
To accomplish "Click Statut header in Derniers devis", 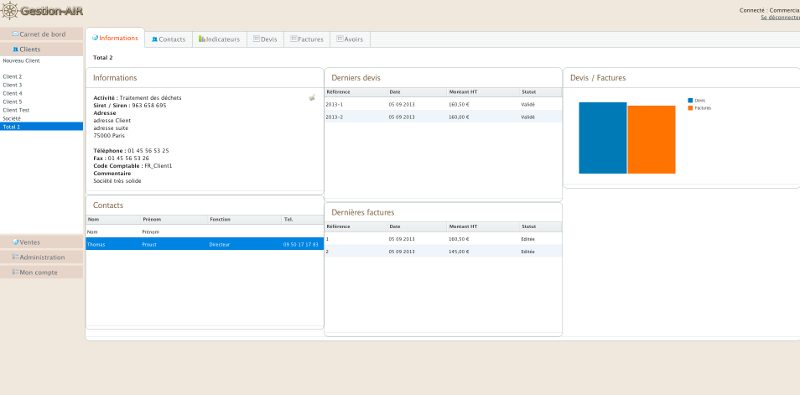I will click(x=540, y=92).
